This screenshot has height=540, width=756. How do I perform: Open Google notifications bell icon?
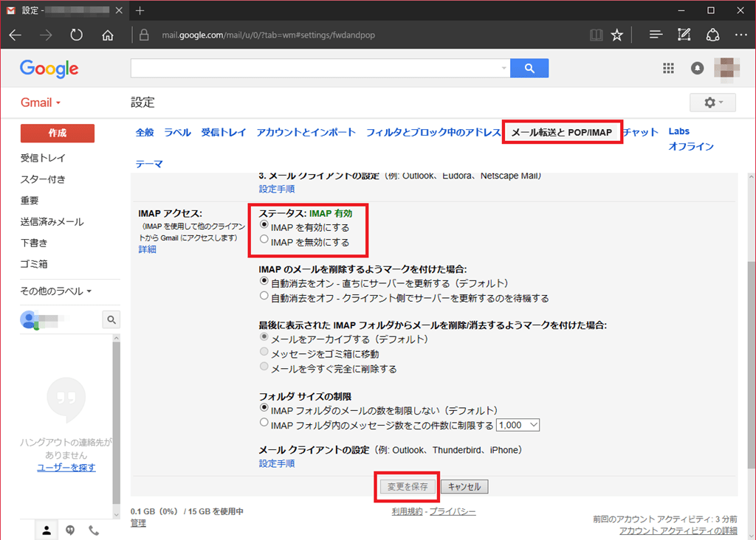(x=697, y=69)
